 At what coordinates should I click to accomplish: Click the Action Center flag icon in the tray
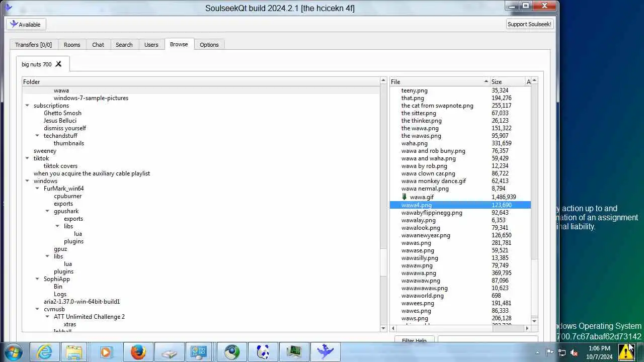[x=549, y=352]
